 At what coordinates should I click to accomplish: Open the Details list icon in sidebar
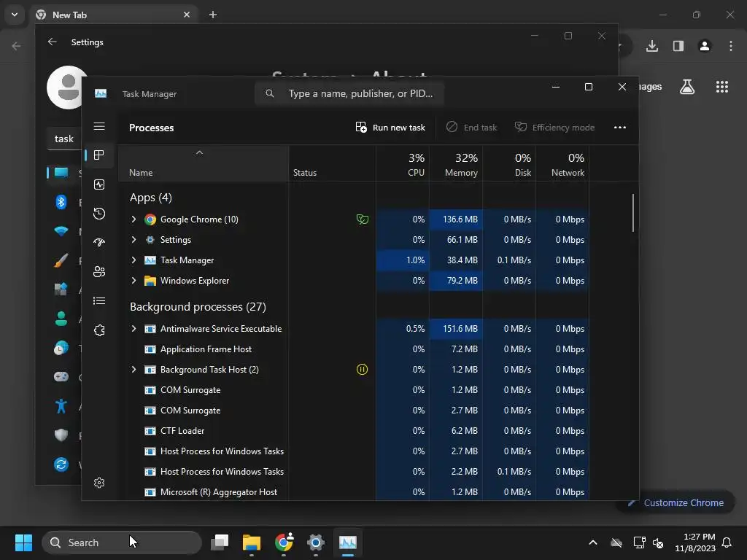(x=99, y=301)
